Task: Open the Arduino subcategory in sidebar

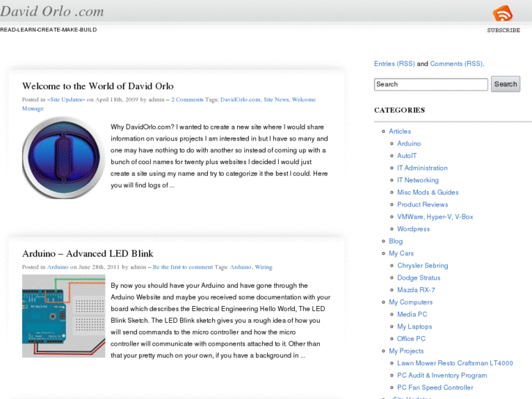Action: point(409,143)
